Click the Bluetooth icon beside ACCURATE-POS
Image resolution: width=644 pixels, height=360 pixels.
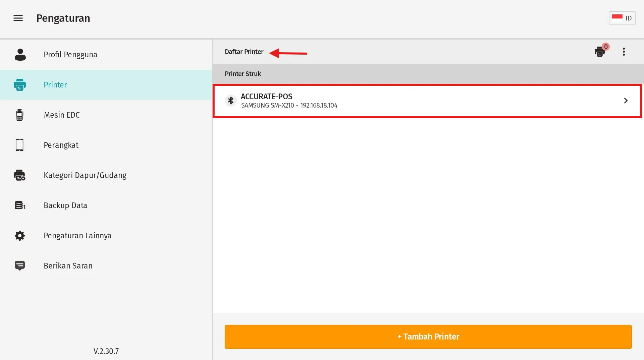click(x=231, y=101)
